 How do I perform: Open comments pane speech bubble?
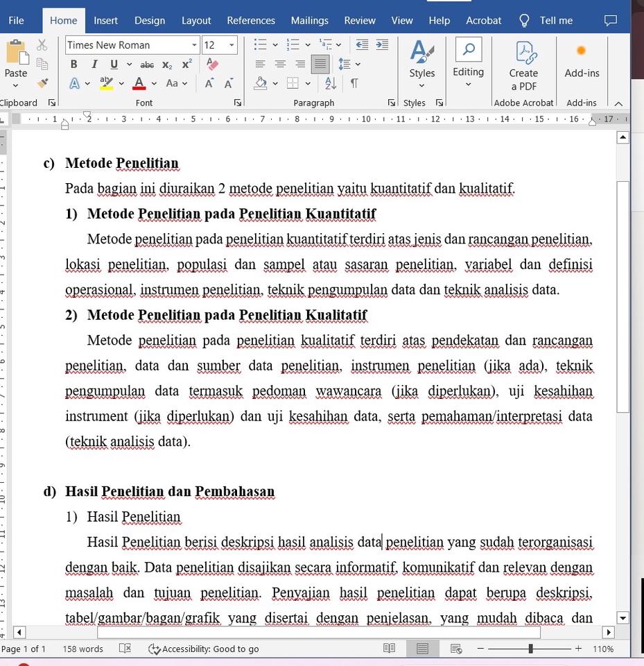[611, 20]
